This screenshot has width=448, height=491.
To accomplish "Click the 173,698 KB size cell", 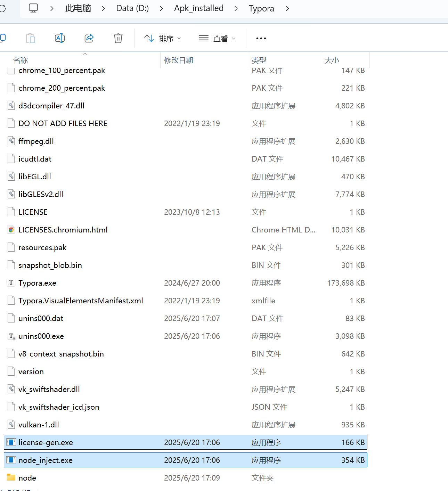I will point(346,283).
